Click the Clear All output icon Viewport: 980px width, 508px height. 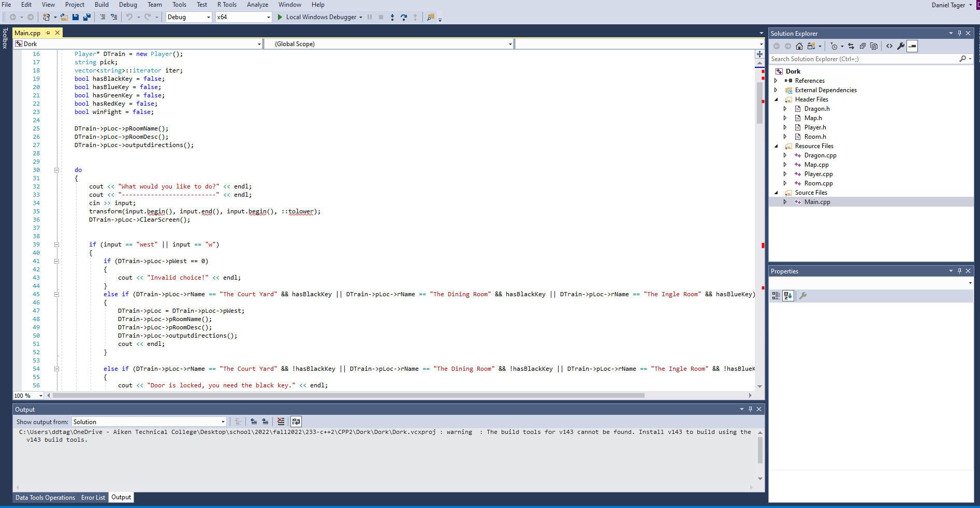[281, 422]
